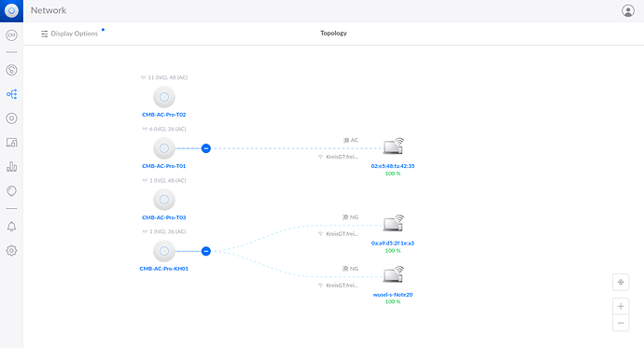
Task: Click the Topology page title
Action: [x=333, y=34]
